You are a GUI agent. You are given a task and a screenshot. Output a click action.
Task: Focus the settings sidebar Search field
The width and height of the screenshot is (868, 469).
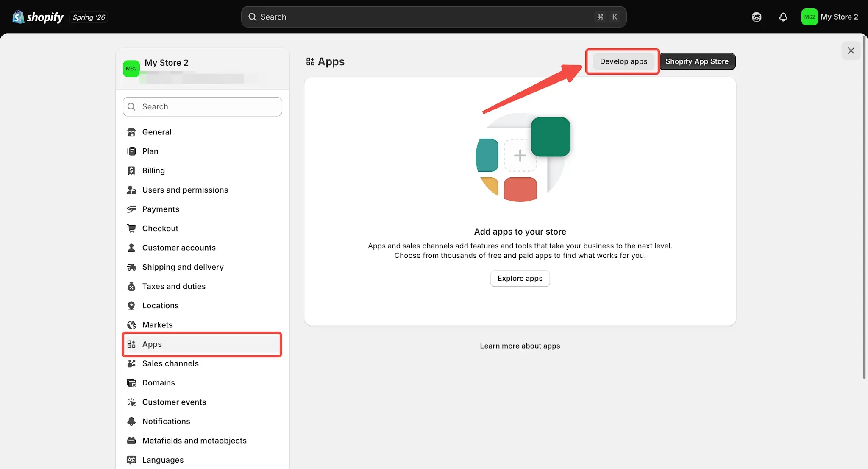click(202, 107)
